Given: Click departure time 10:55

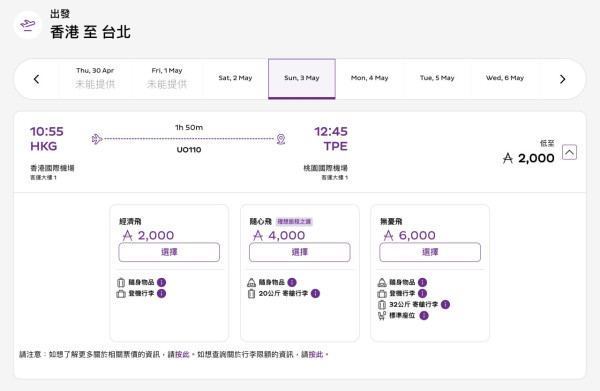Looking at the screenshot, I should click(x=47, y=132).
